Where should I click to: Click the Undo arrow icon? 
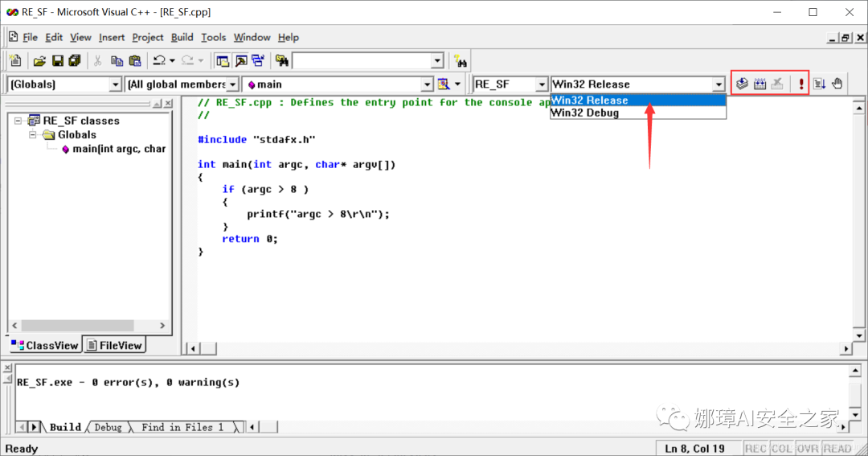pos(159,60)
